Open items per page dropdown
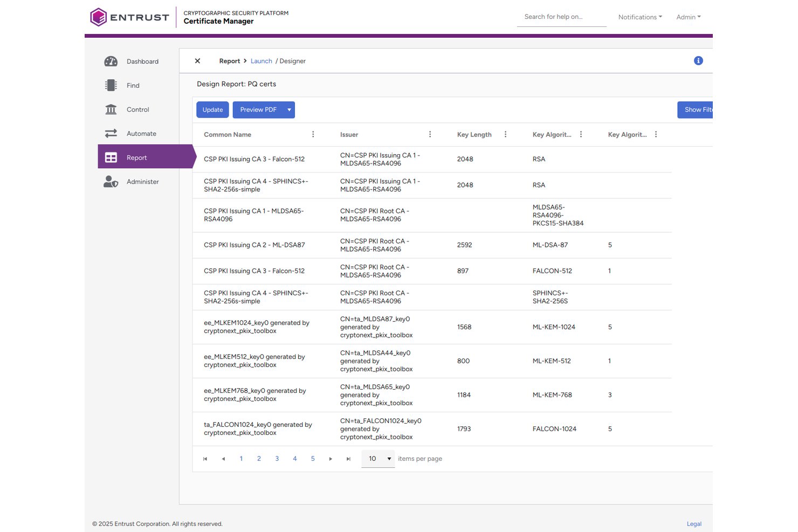This screenshot has height=532, width=798. [x=378, y=459]
